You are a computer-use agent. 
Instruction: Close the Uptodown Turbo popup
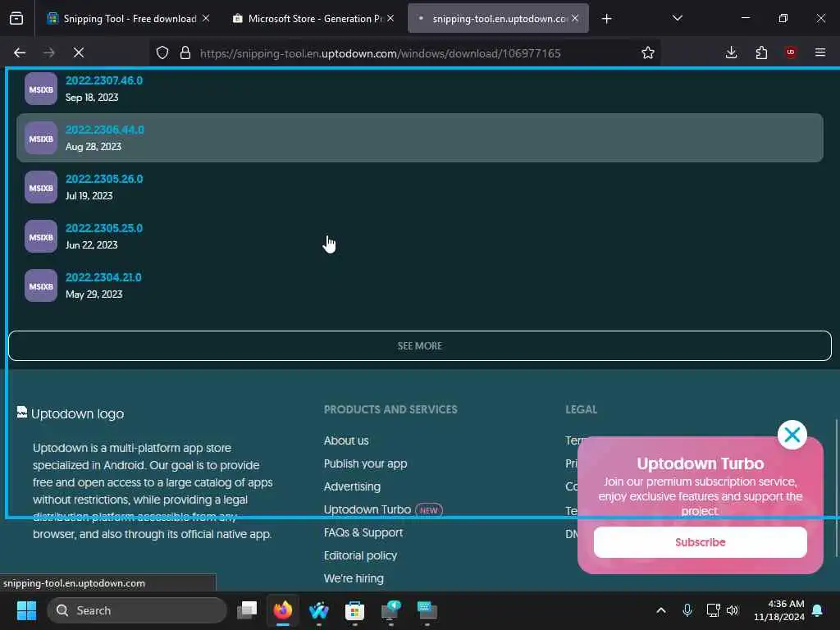pyautogui.click(x=792, y=435)
